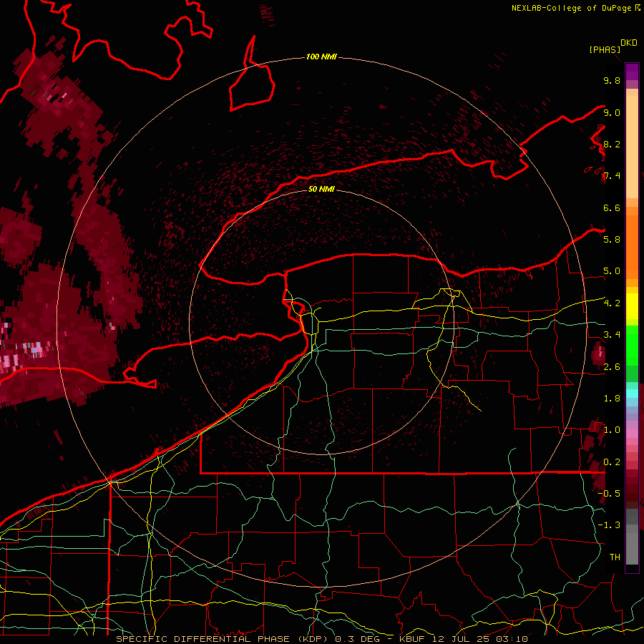Pick the purple segment at the top of the color bar
This screenshot has width=644, height=644.
tap(632, 72)
